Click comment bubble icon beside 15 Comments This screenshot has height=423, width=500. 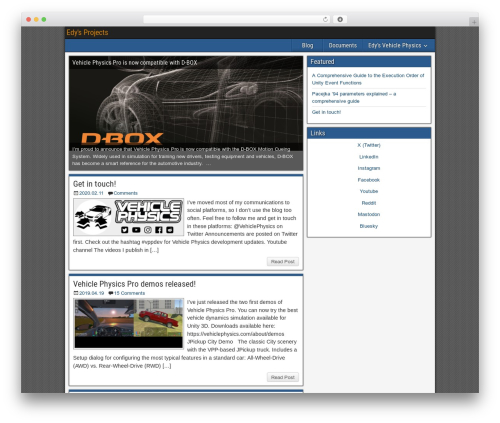pos(111,293)
